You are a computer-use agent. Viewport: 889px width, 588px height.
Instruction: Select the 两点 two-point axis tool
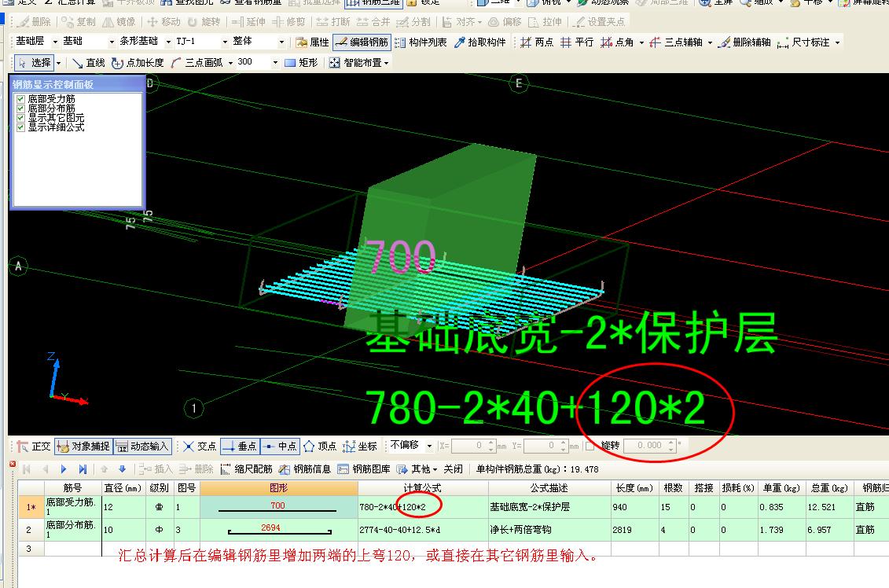pos(536,42)
